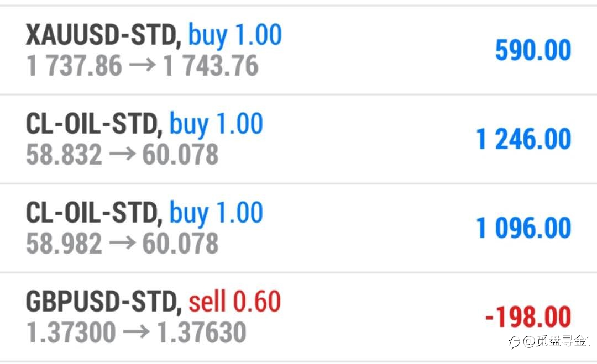597x364 pixels.
Task: Tap the arrow icon in the 58.982 price line
Action: 123,244
